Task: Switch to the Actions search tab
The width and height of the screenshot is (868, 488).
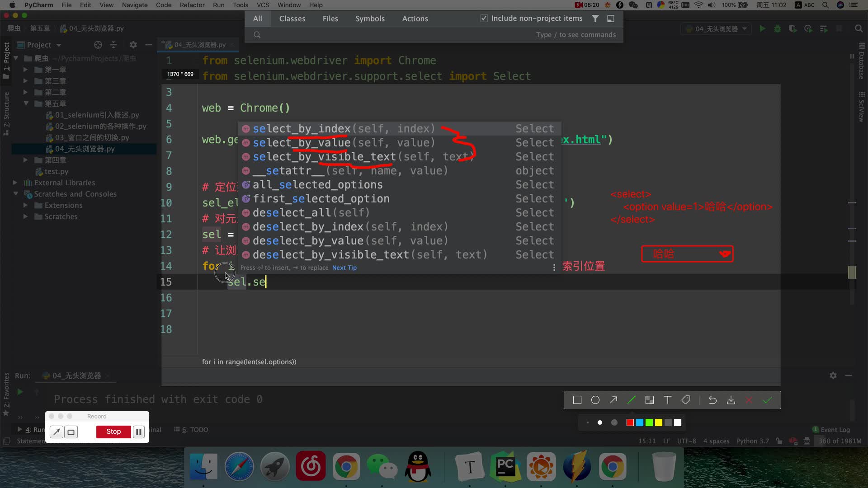Action: click(x=415, y=19)
